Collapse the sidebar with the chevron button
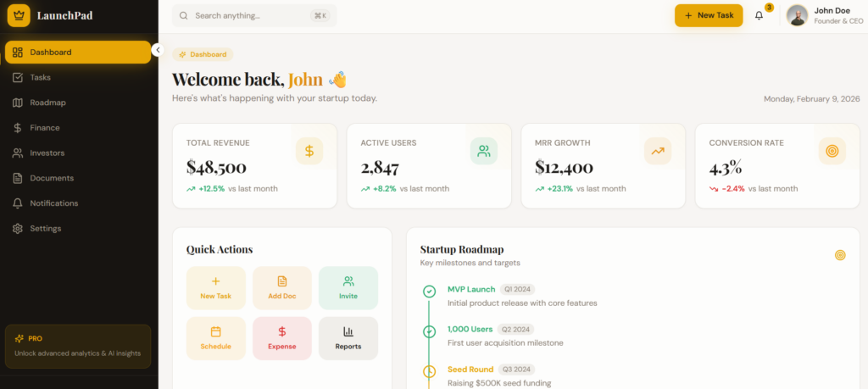The image size is (868, 389). (x=158, y=50)
